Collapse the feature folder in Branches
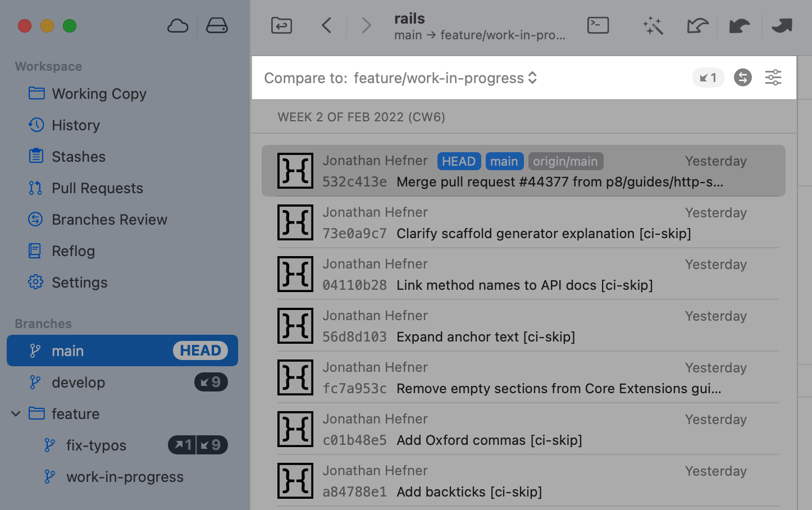812x510 pixels. 16,414
